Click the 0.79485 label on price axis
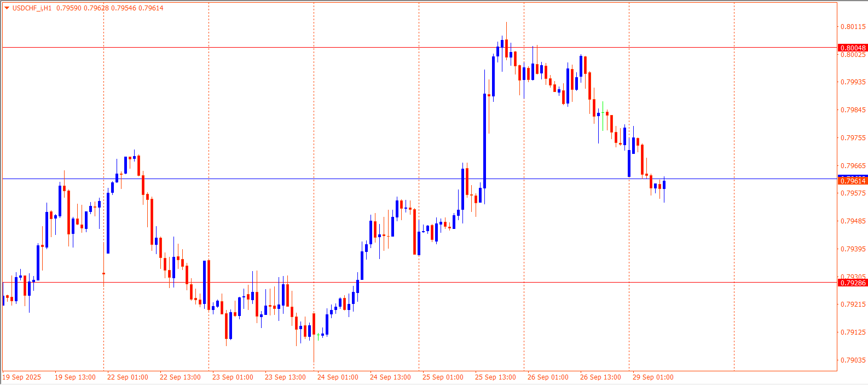Image resolution: width=868 pixels, height=385 pixels. 853,221
